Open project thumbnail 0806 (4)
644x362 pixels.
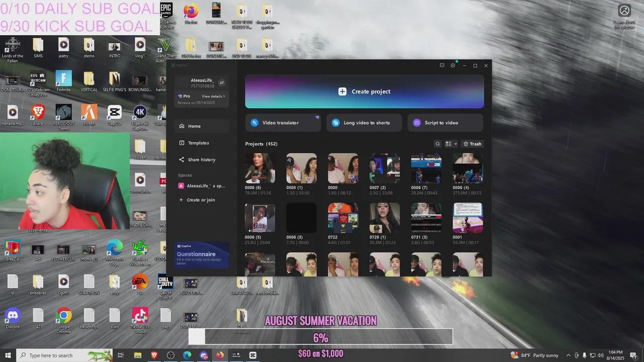pos(468,168)
